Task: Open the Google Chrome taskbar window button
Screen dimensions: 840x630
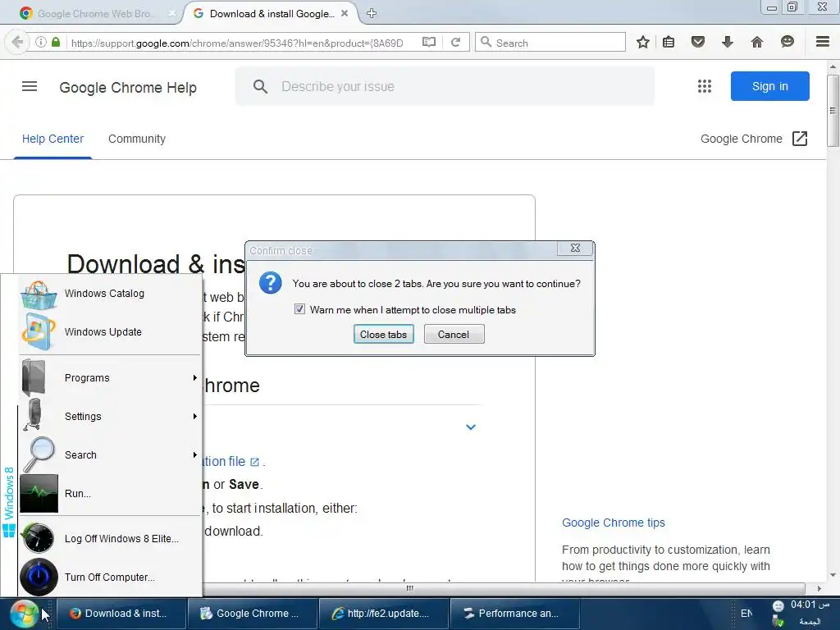Action: click(253, 614)
